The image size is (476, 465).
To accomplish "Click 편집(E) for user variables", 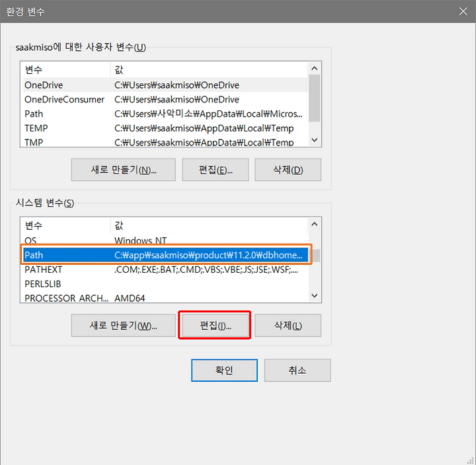I will point(216,170).
